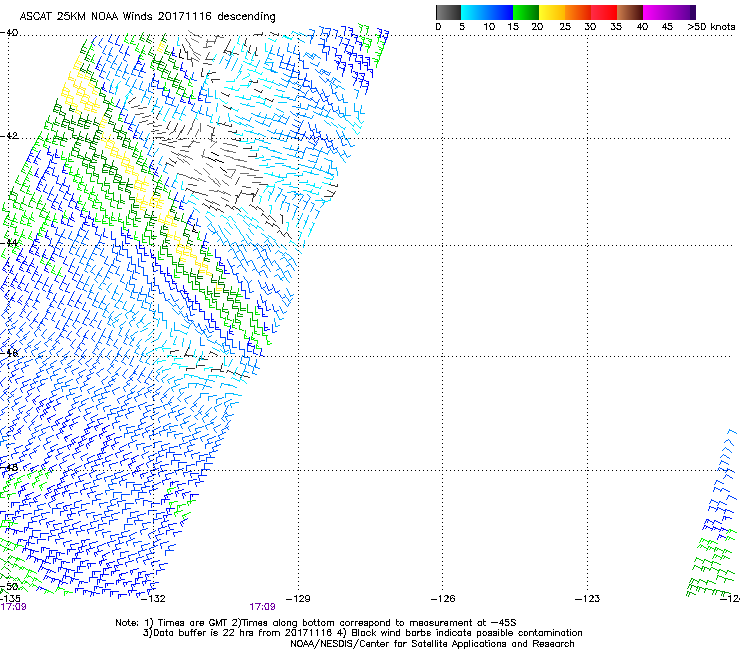Viewport: 740px width, 650px height.
Task: Click the -48 latitude axis label
Action: pos(9,467)
